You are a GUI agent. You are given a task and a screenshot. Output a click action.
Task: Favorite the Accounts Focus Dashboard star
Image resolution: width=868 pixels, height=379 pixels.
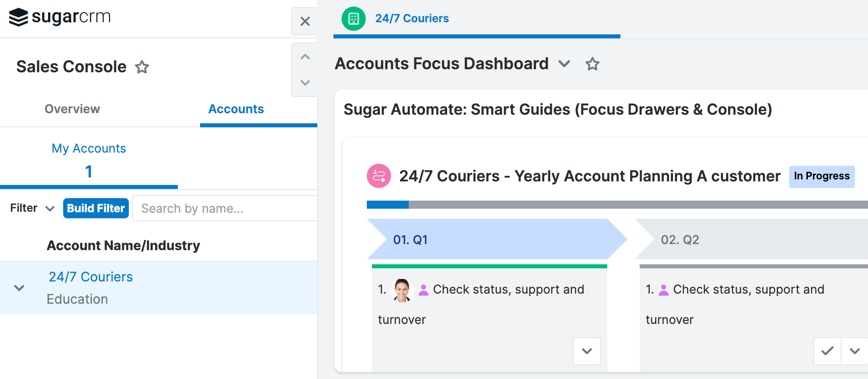pyautogui.click(x=592, y=64)
